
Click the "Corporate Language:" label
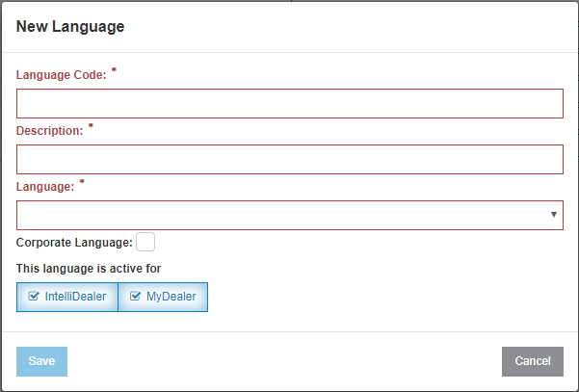[x=74, y=243]
